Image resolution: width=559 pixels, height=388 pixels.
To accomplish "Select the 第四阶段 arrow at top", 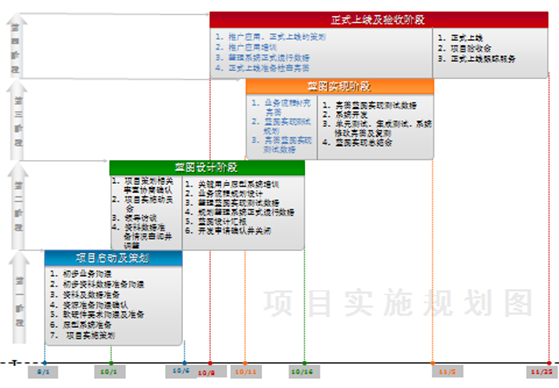I will (x=16, y=45).
